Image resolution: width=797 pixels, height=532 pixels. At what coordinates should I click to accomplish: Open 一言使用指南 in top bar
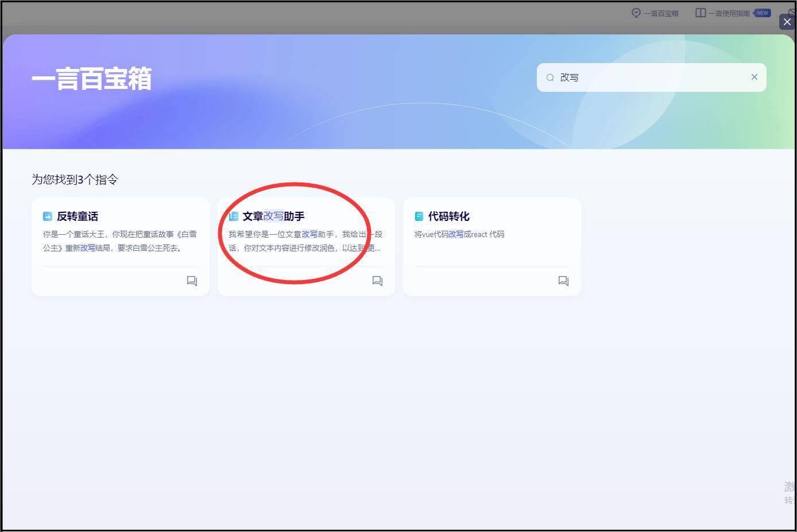pyautogui.click(x=723, y=13)
